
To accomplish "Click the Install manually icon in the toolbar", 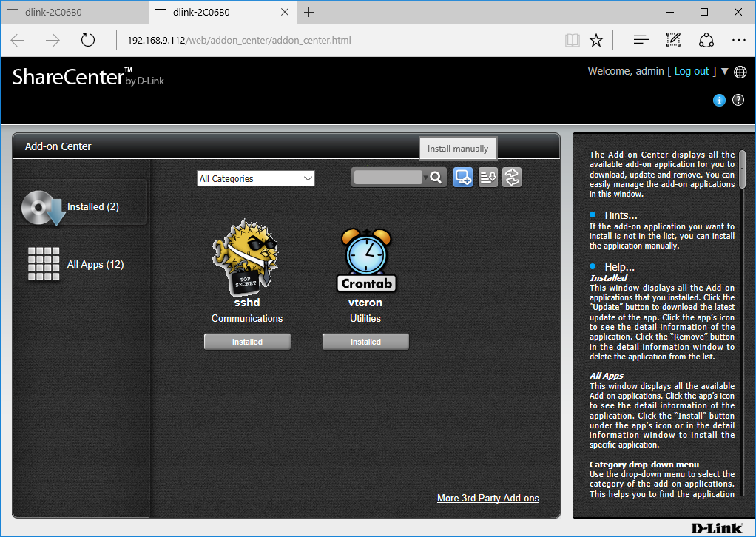I will [463, 178].
